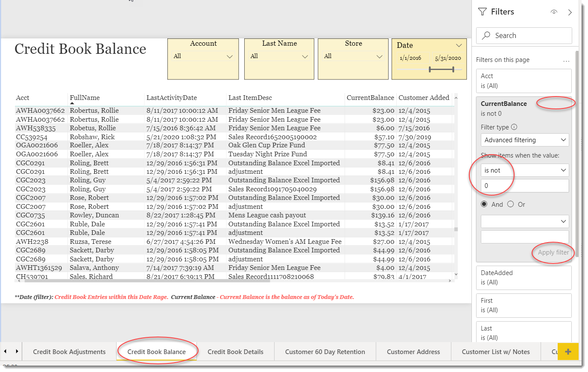
Task: Sort by the CurrentBalance column header
Action: (x=370, y=98)
